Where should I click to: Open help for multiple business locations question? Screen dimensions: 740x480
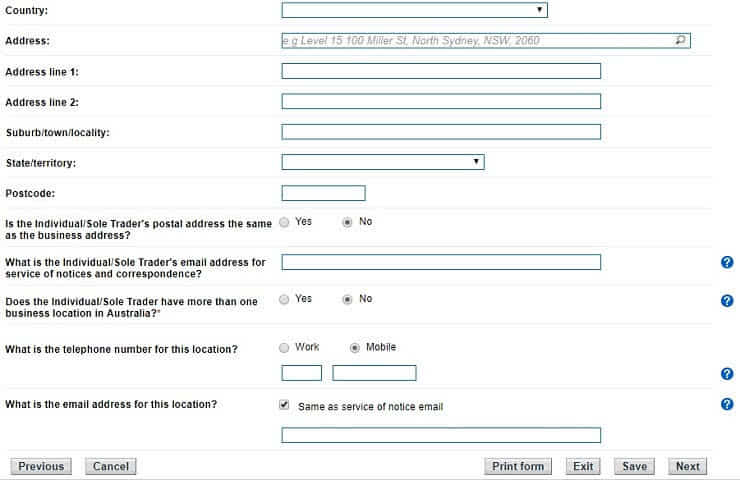[x=727, y=300]
